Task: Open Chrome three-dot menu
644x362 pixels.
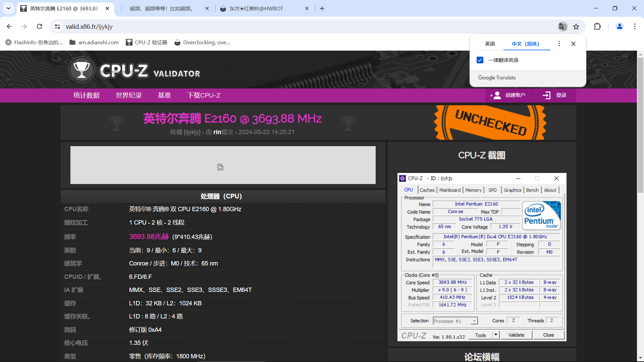Action: [x=635, y=26]
